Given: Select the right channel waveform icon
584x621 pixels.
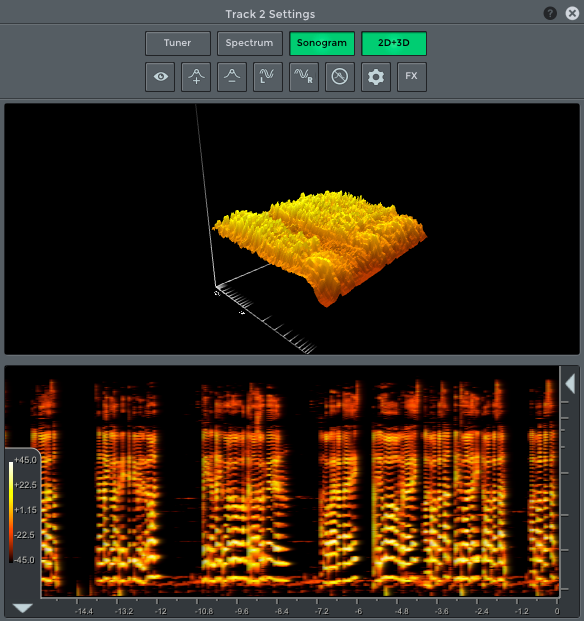Looking at the screenshot, I should tap(304, 76).
